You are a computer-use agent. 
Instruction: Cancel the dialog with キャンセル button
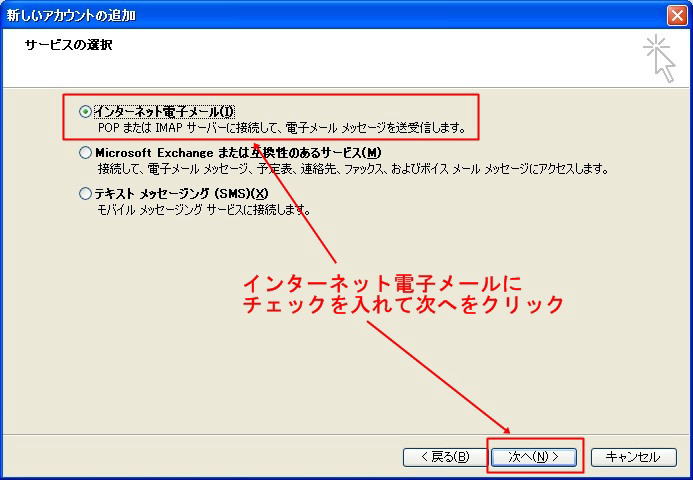point(633,457)
